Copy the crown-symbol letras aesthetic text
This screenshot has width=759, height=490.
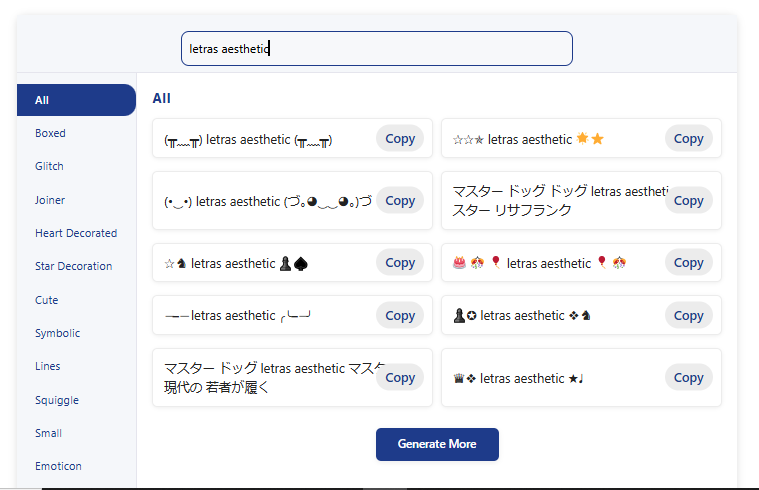tap(688, 378)
